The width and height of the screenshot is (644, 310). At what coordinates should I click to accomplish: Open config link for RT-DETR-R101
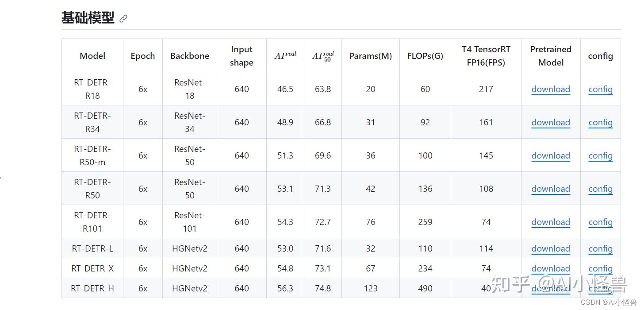pyautogui.click(x=600, y=222)
